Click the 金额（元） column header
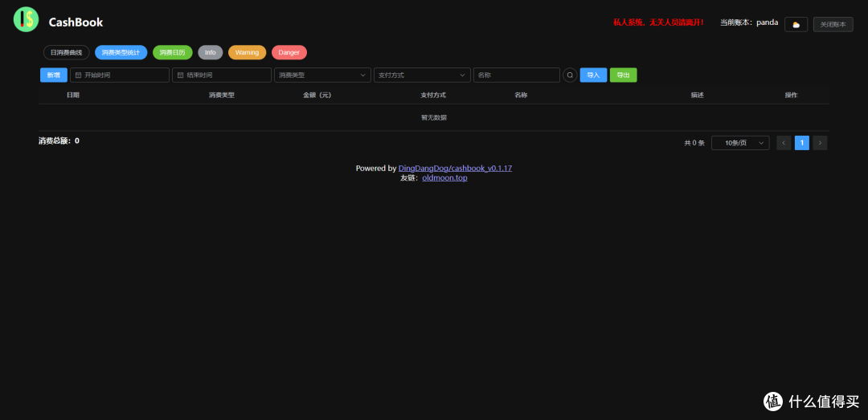Viewport: 868px width, 420px height. [x=317, y=96]
